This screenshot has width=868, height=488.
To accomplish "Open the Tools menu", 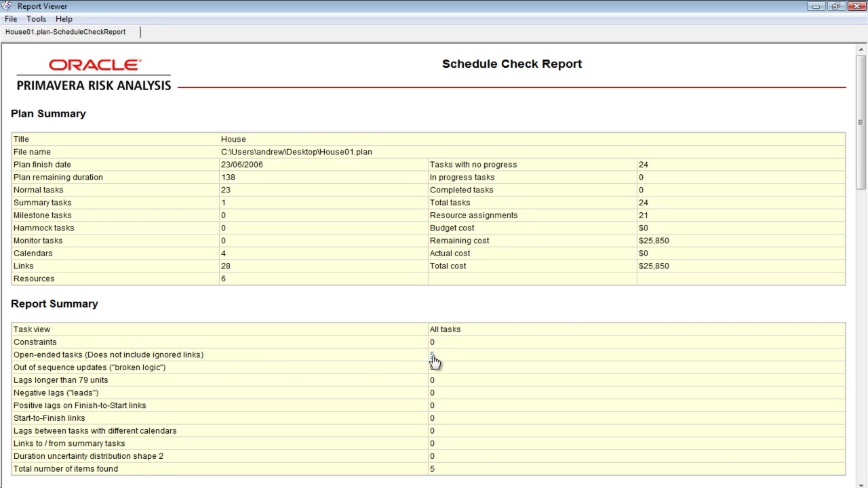I will coord(37,19).
